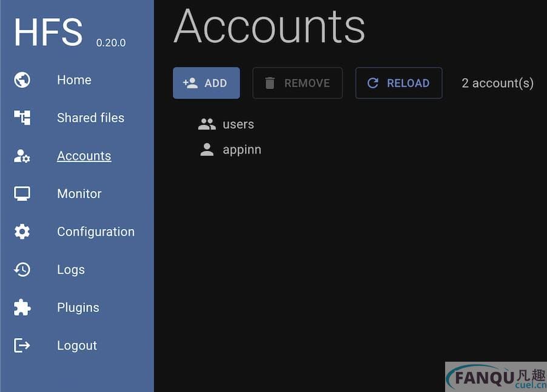Click the globe icon beside Home

tap(22, 80)
